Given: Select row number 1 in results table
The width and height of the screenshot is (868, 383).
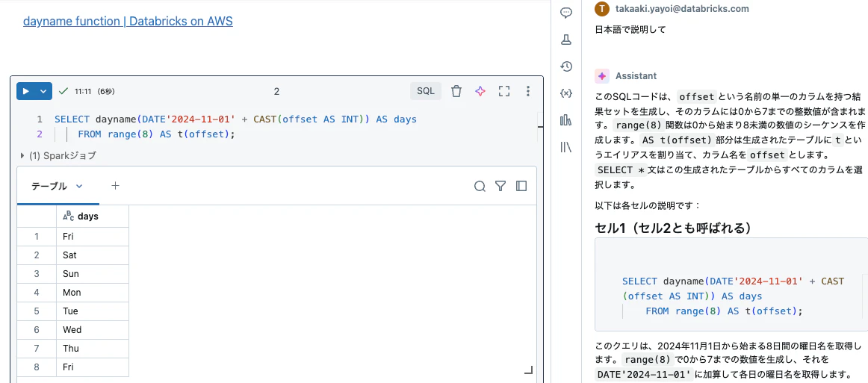Looking at the screenshot, I should (x=37, y=237).
